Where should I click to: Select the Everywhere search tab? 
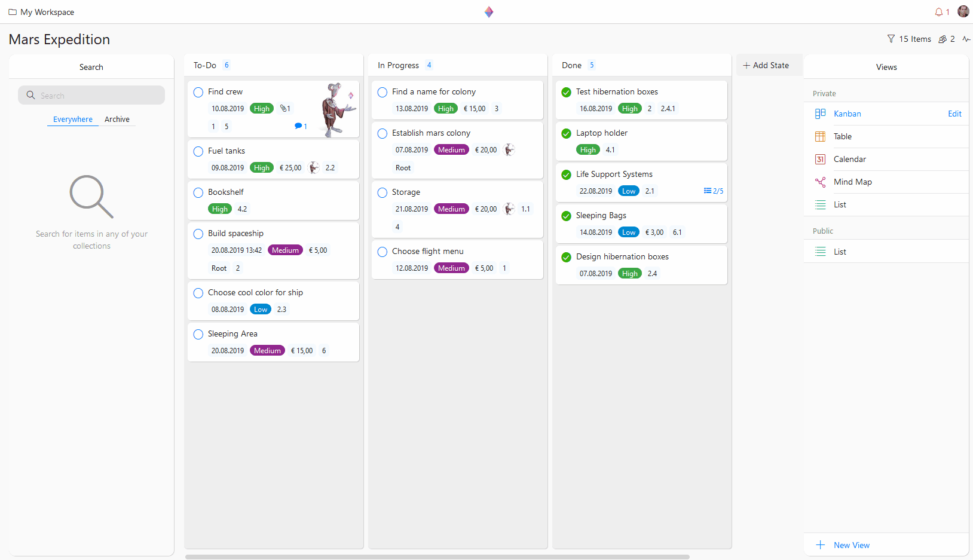[x=72, y=119]
